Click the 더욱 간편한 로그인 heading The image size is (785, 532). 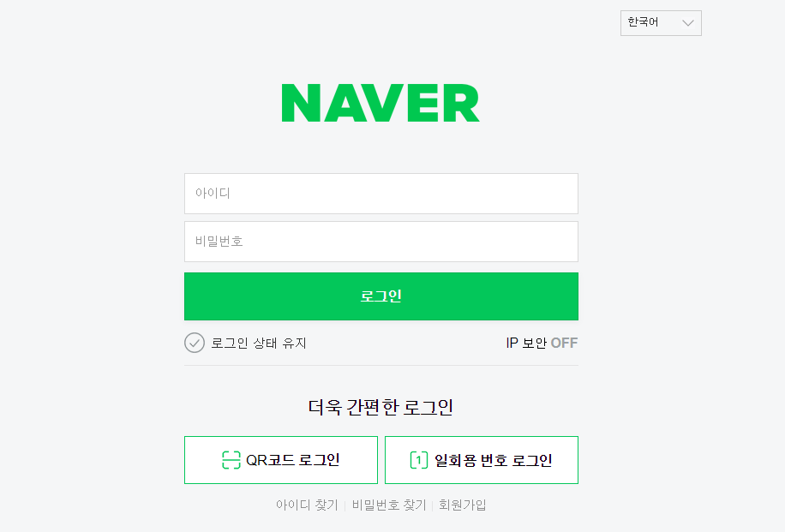pyautogui.click(x=381, y=408)
